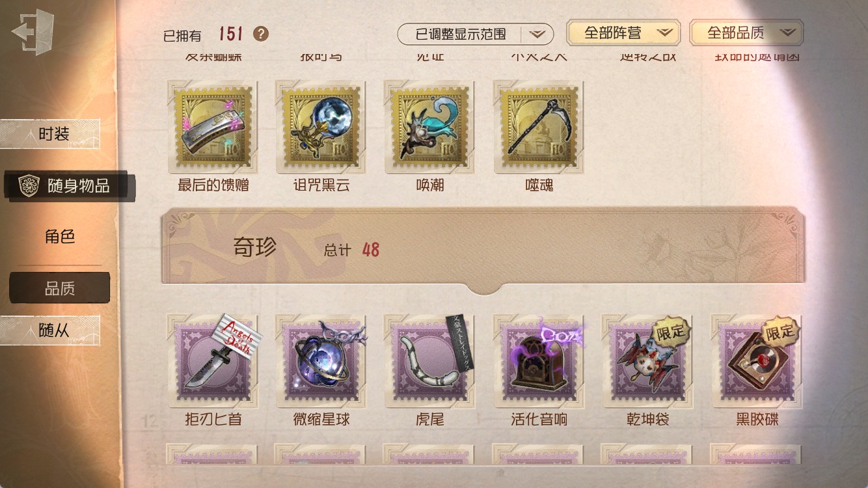Click the question mark help icon

pyautogui.click(x=261, y=34)
